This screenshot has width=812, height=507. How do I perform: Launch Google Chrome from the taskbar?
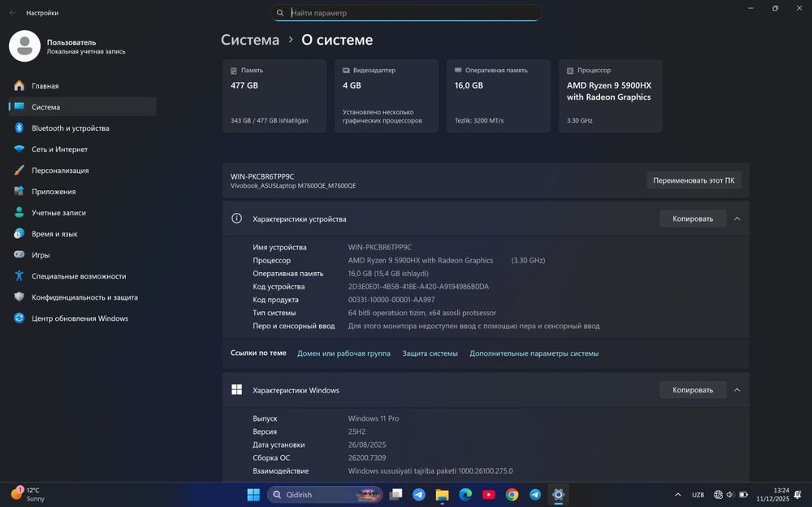pyautogui.click(x=512, y=495)
